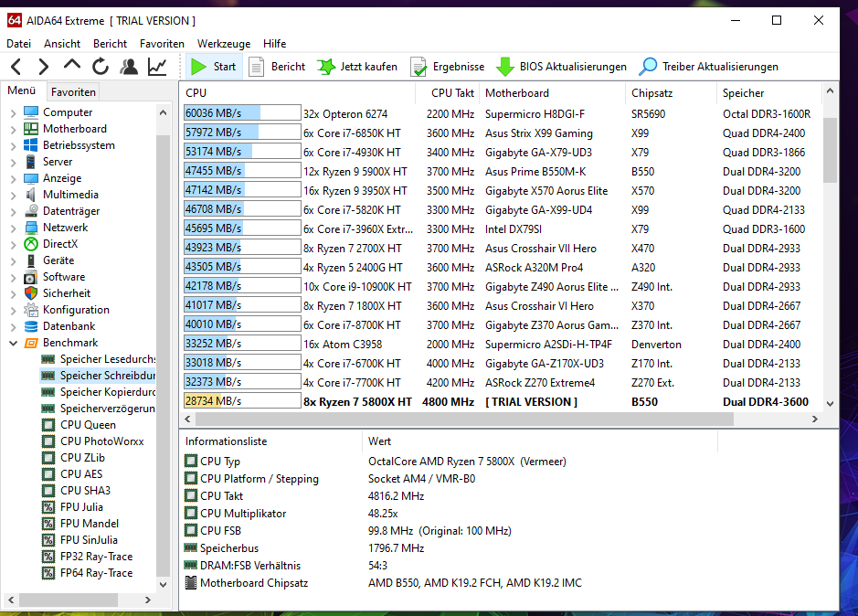This screenshot has width=858, height=616.
Task: Select the FPU Julia benchmark
Action: coord(72,507)
